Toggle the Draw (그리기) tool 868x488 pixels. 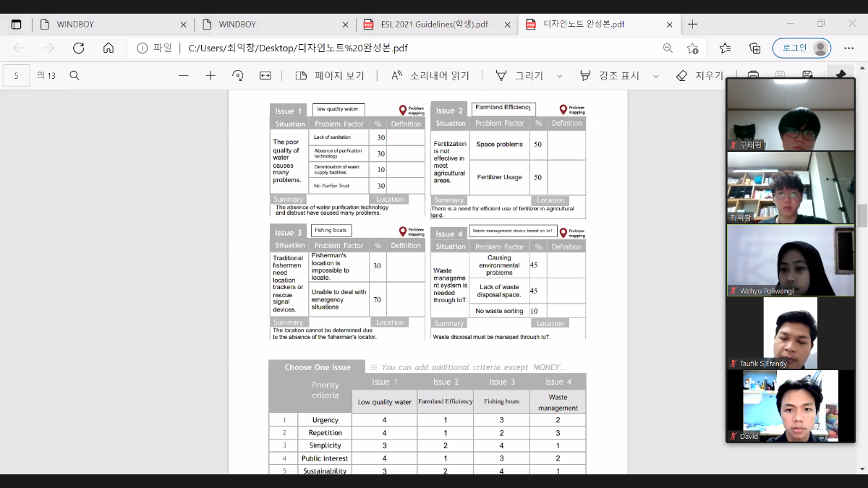pyautogui.click(x=522, y=75)
